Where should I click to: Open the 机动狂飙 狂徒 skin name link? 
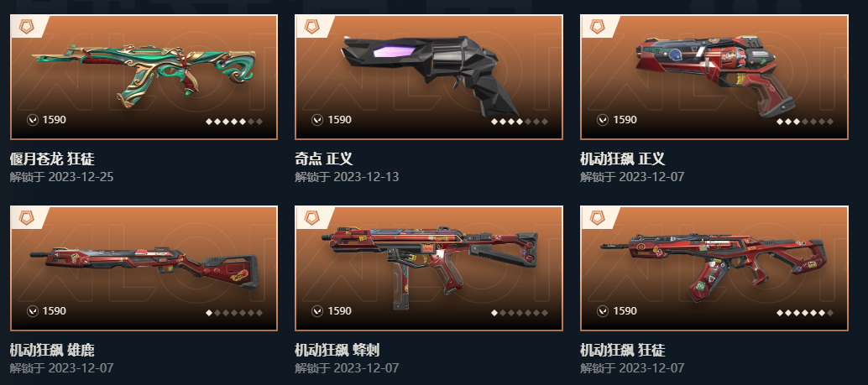pos(622,350)
